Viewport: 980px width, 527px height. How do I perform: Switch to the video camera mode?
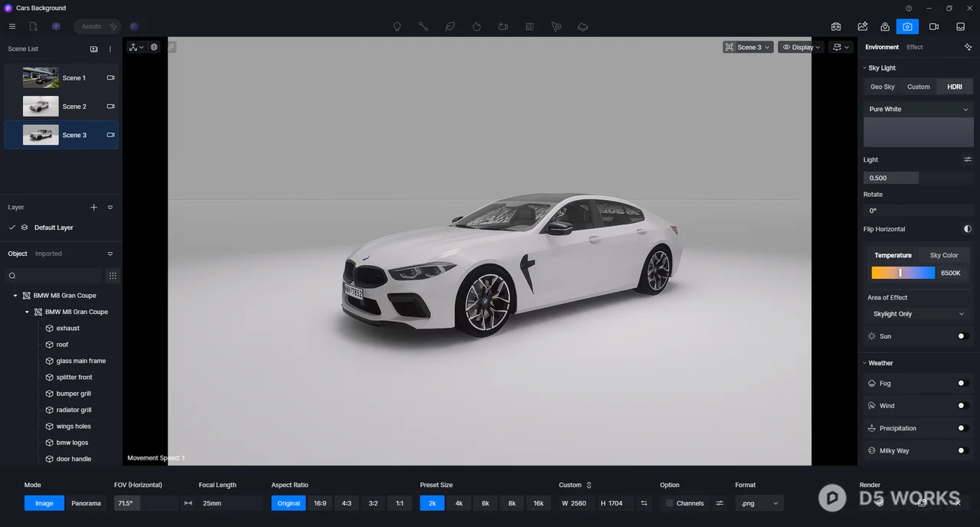pos(934,26)
